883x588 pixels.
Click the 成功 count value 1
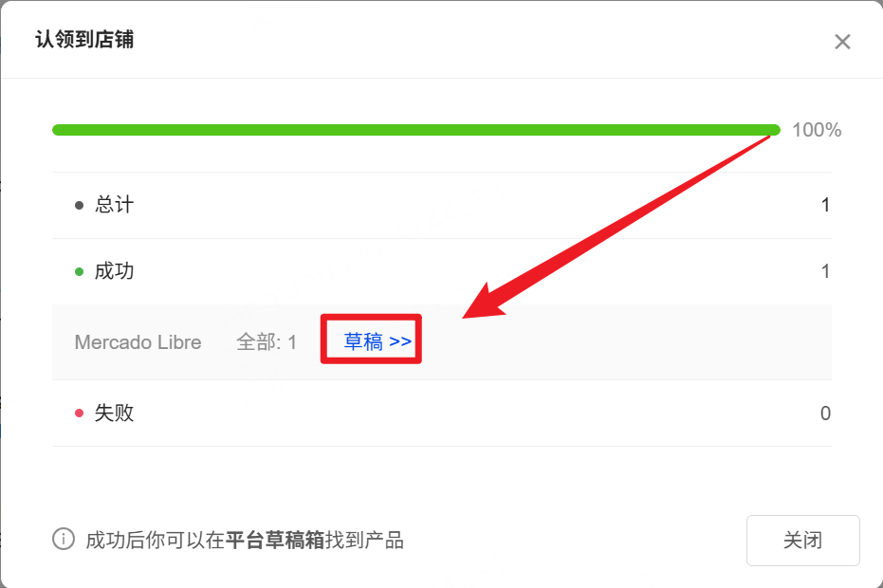coord(825,271)
